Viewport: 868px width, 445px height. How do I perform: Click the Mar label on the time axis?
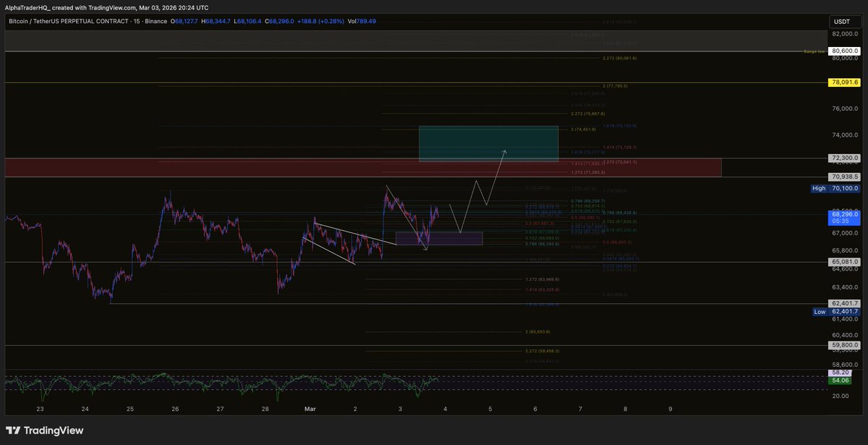click(x=310, y=409)
